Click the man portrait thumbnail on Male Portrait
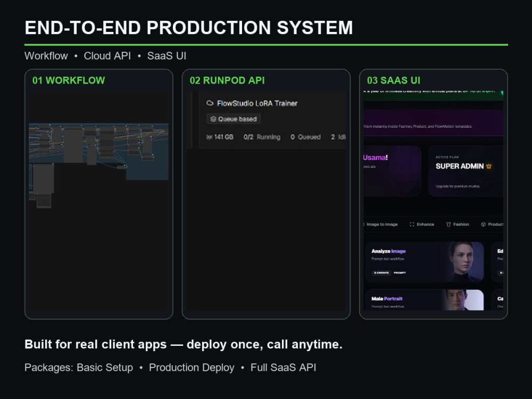 click(x=463, y=300)
